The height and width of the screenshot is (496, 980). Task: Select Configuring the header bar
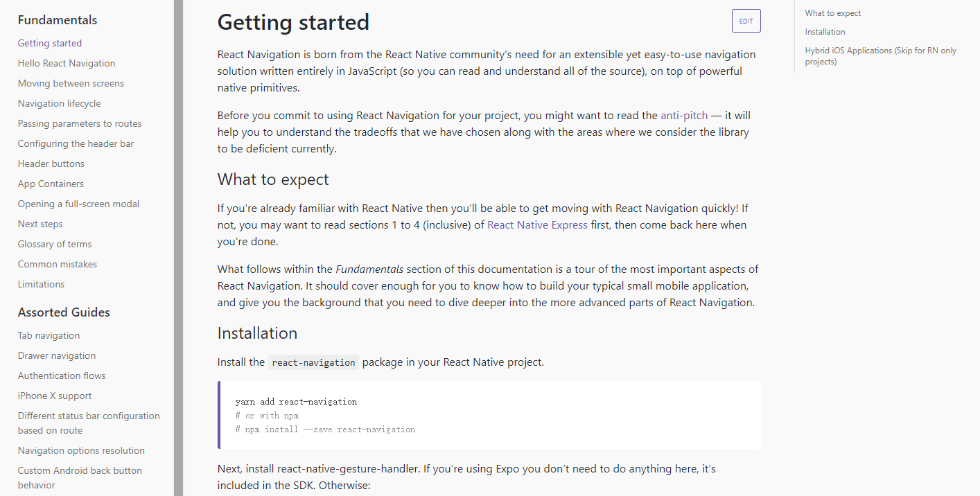coord(76,143)
